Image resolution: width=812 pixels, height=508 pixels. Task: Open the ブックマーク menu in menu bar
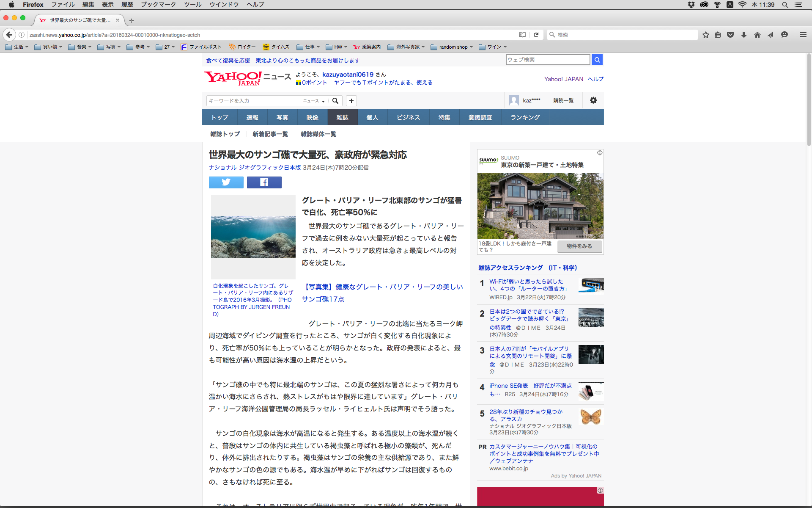(x=158, y=4)
